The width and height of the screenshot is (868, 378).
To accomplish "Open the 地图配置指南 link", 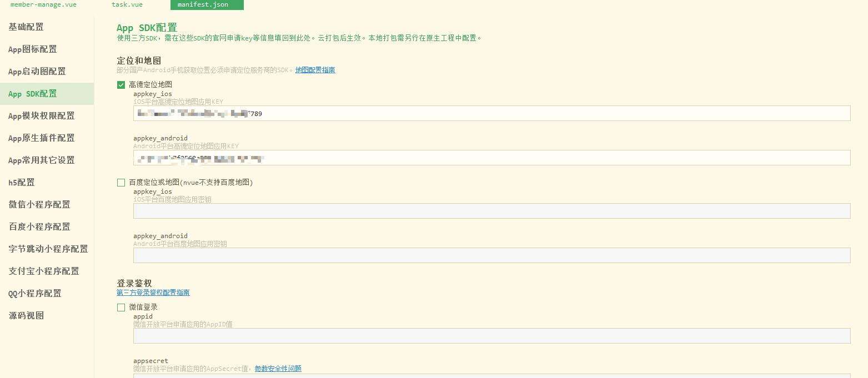I will [315, 70].
